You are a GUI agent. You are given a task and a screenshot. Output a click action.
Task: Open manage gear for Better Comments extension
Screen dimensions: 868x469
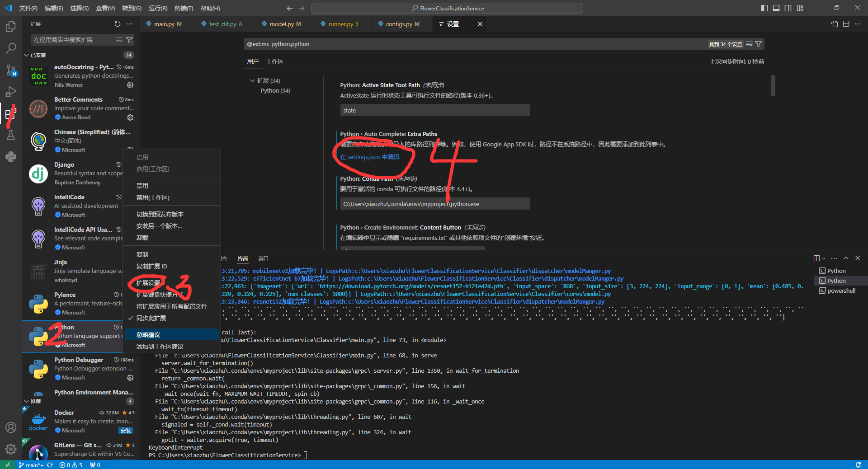click(130, 117)
